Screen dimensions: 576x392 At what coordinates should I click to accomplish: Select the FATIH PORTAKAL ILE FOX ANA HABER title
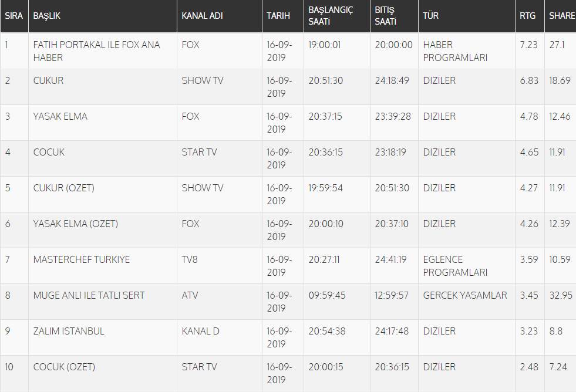coord(97,51)
